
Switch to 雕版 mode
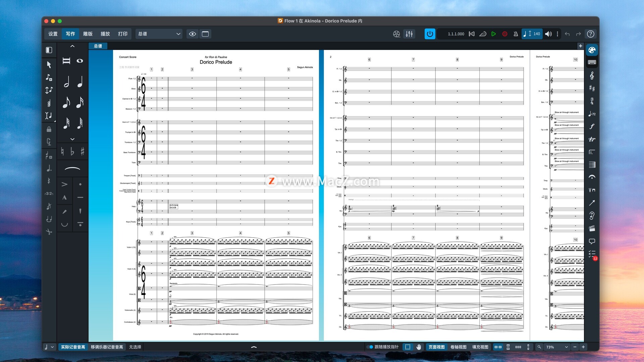coord(88,34)
